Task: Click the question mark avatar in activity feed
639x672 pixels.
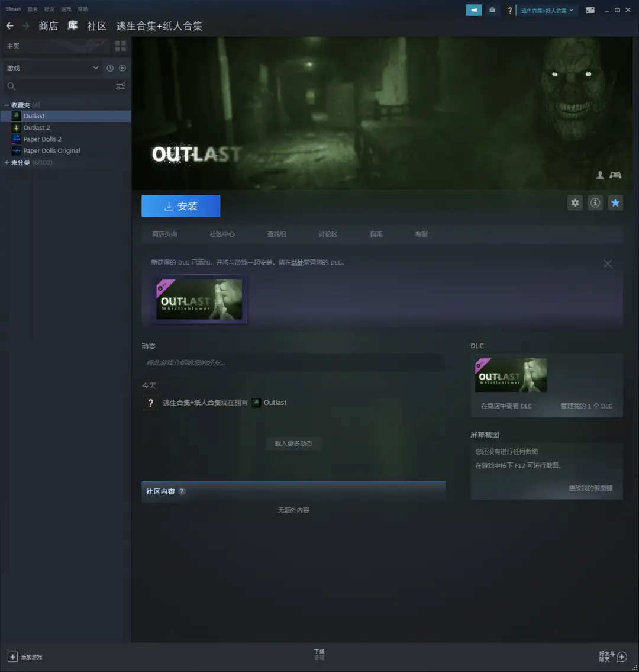Action: point(150,403)
